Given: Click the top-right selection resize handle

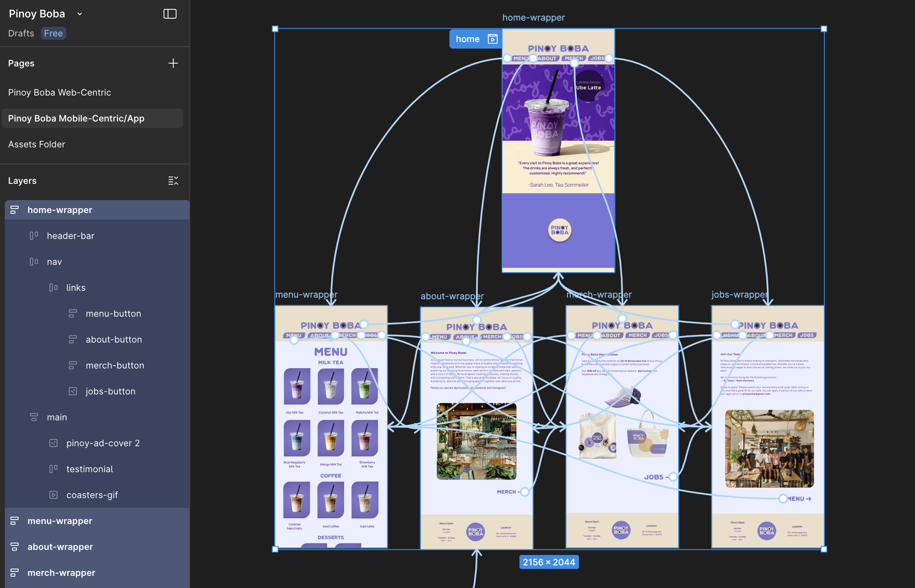Looking at the screenshot, I should (x=824, y=29).
